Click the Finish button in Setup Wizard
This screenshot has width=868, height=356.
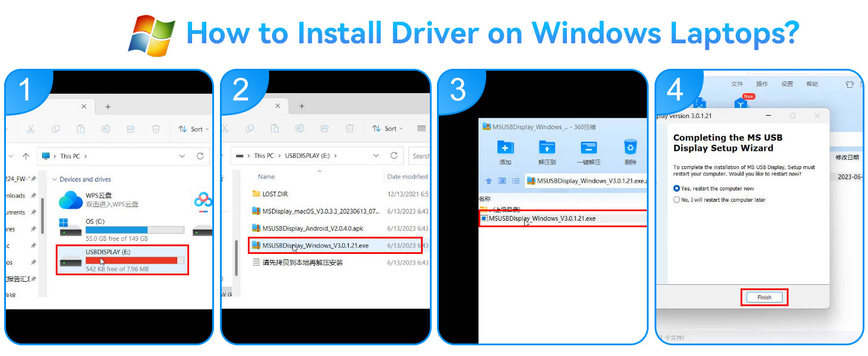coord(764,297)
